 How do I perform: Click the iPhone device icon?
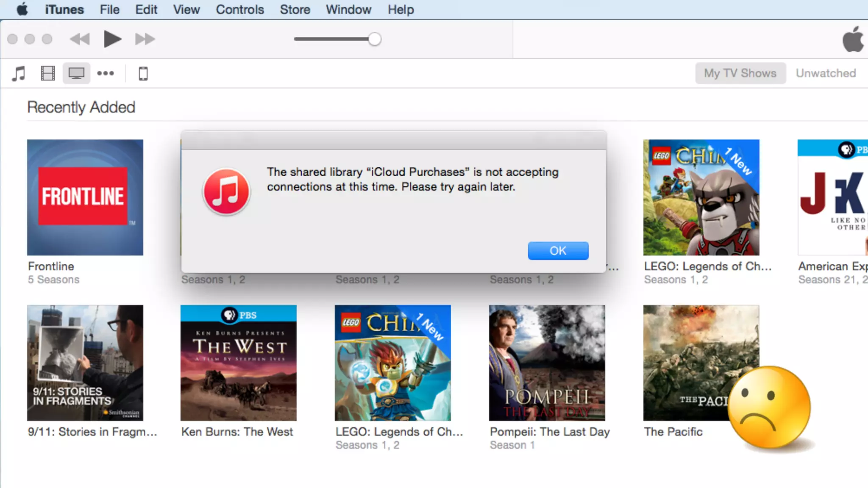tap(143, 74)
